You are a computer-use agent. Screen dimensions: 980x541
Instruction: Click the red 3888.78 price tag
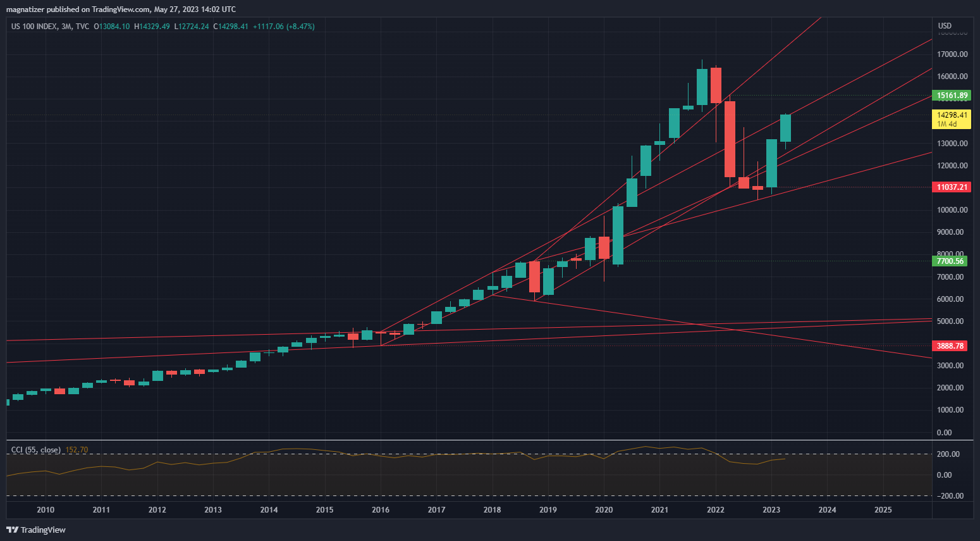[950, 346]
